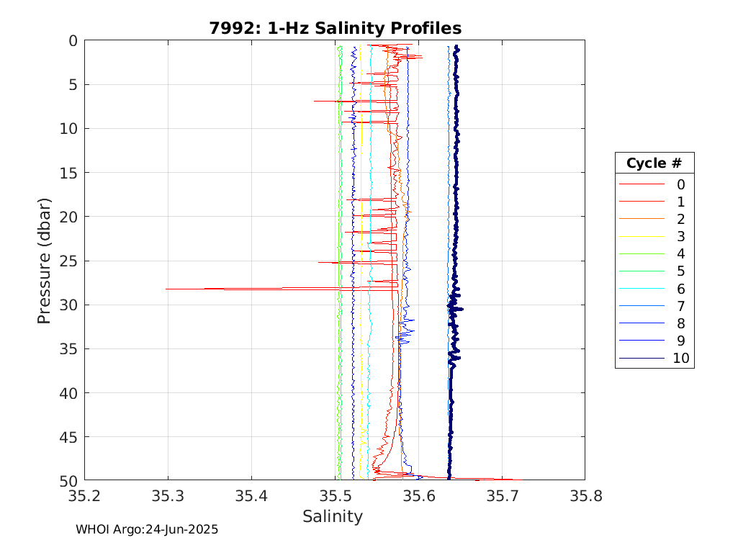Select legend entry for cycle 10
The height and width of the screenshot is (540, 756).
pyautogui.click(x=654, y=358)
